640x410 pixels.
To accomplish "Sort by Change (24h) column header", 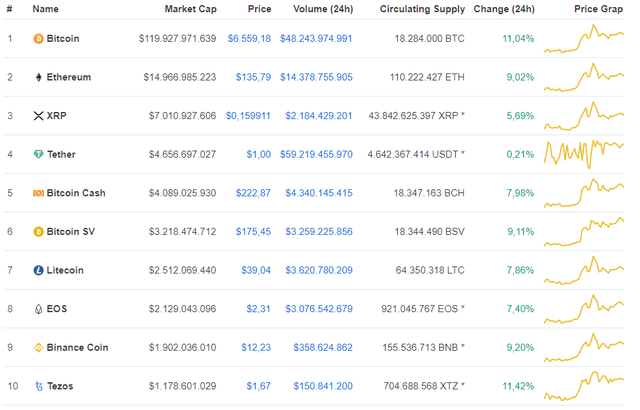I will (x=504, y=9).
